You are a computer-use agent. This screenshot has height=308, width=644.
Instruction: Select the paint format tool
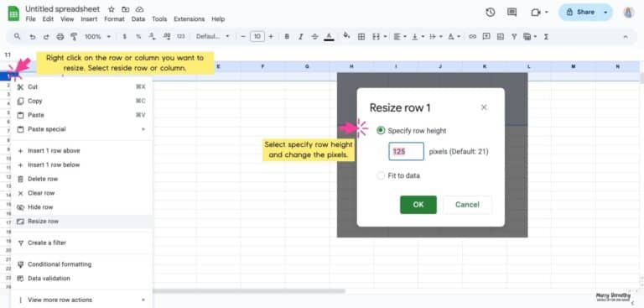tap(74, 37)
